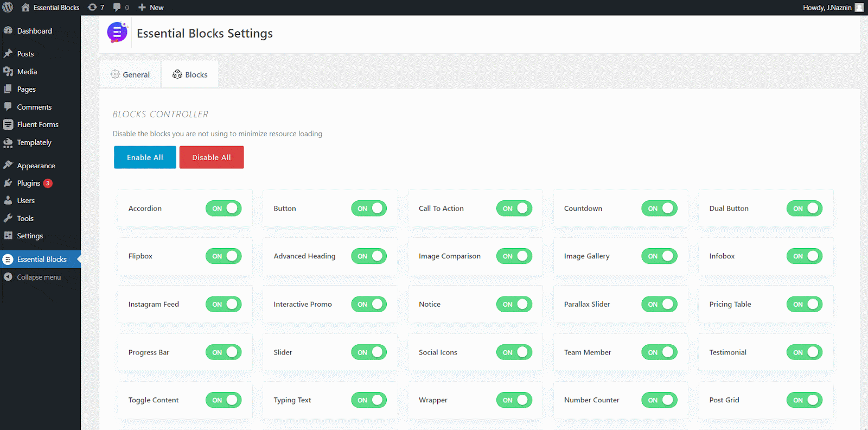This screenshot has height=430, width=868.
Task: Turn off the Image Gallery block
Action: tap(659, 256)
